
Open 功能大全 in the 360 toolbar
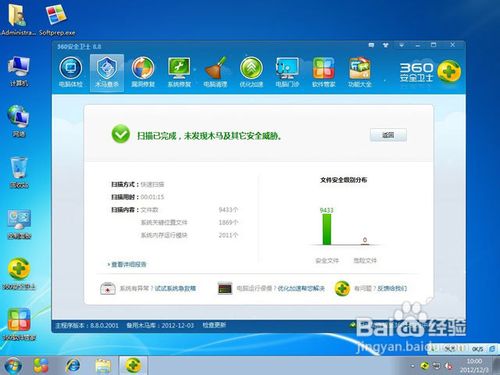359,72
